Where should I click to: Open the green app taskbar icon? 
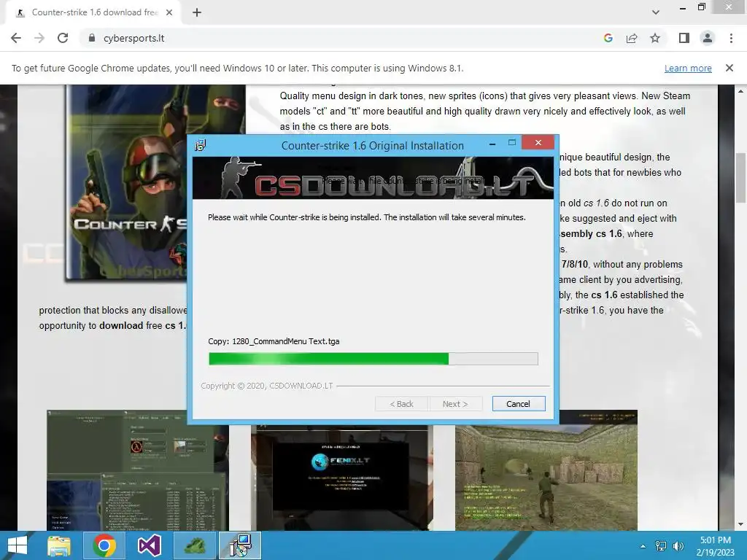coord(194,545)
